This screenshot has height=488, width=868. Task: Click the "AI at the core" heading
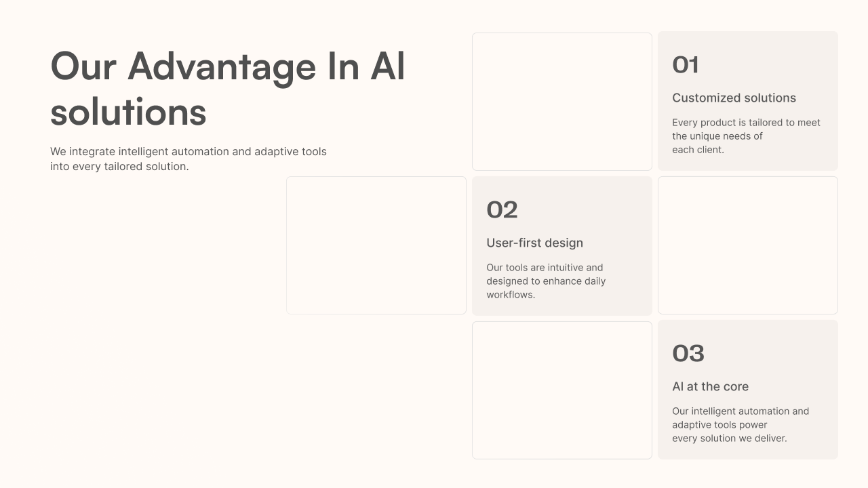click(710, 387)
